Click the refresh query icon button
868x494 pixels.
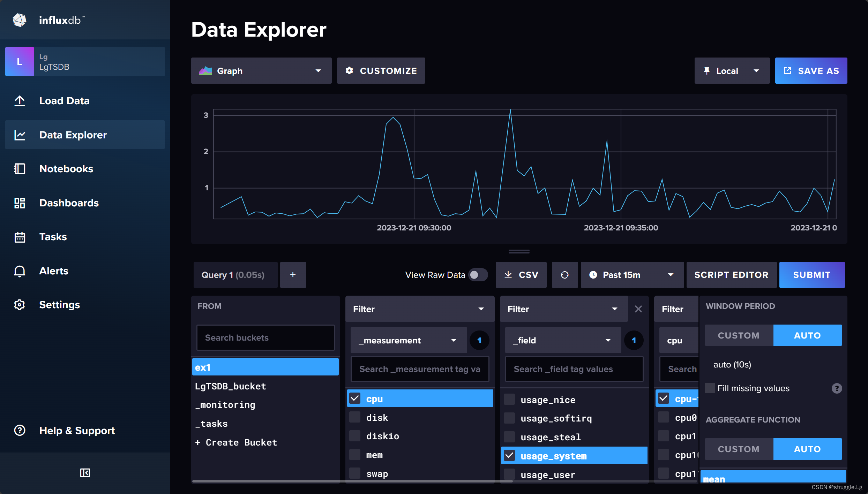tap(564, 275)
